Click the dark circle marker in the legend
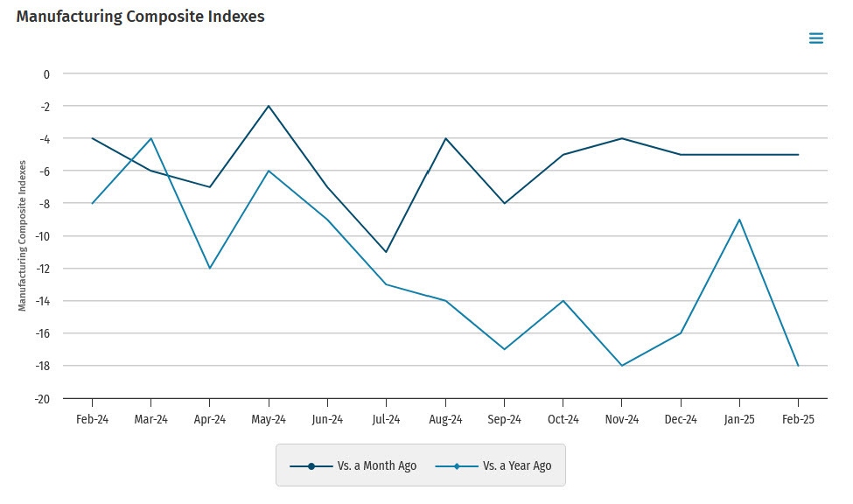The height and width of the screenshot is (504, 853). [311, 466]
